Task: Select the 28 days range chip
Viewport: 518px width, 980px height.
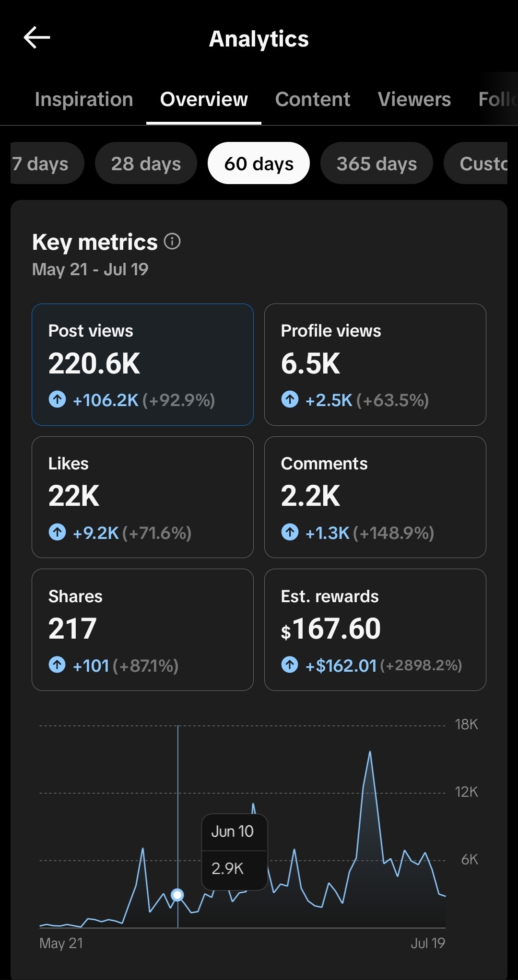Action: tap(146, 163)
